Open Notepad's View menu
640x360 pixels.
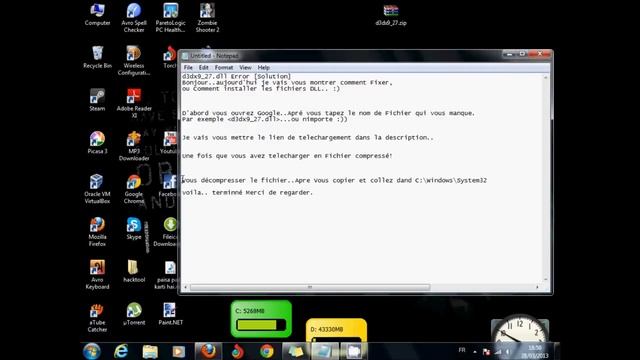245,68
